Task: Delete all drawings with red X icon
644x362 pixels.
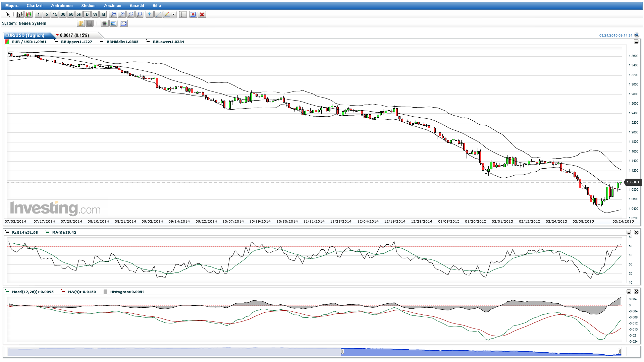Action: [202, 14]
